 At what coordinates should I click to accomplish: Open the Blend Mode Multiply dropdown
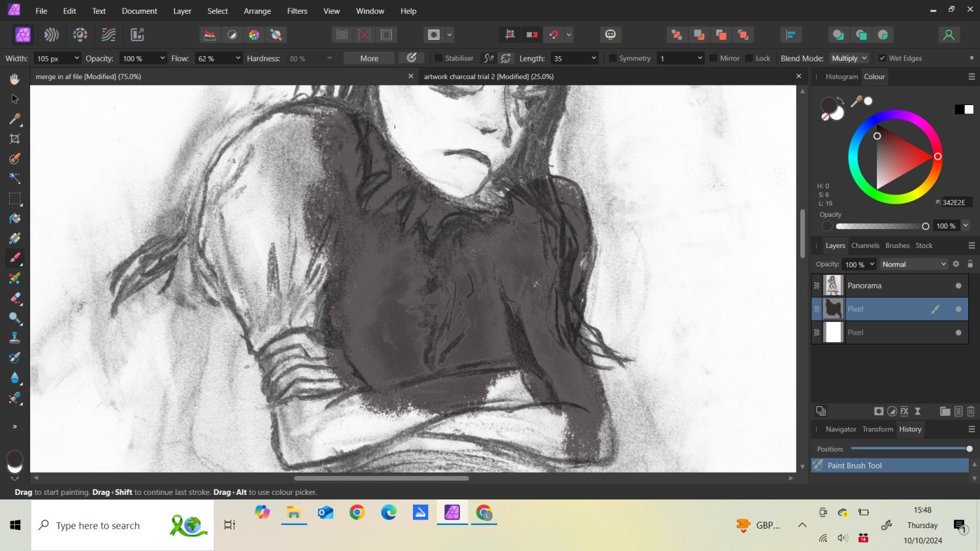tap(849, 58)
